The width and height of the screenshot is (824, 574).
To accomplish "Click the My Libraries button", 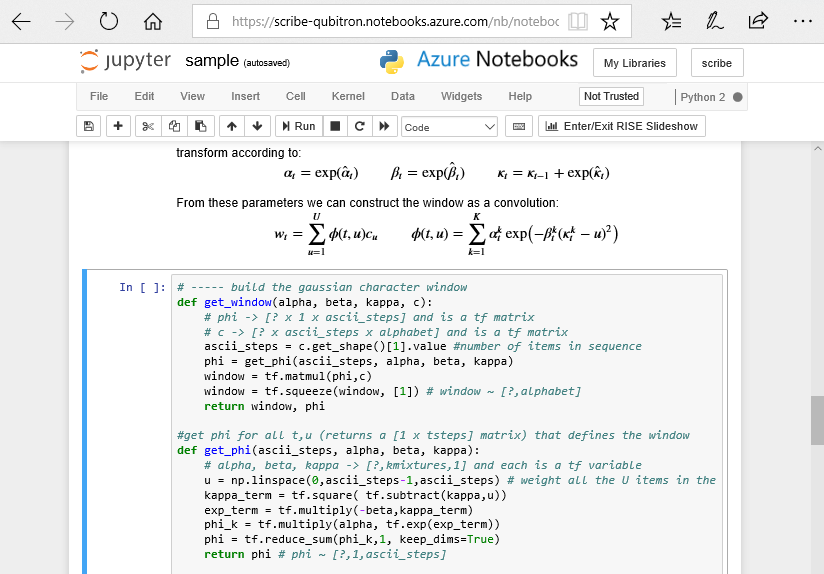I will click(x=635, y=63).
